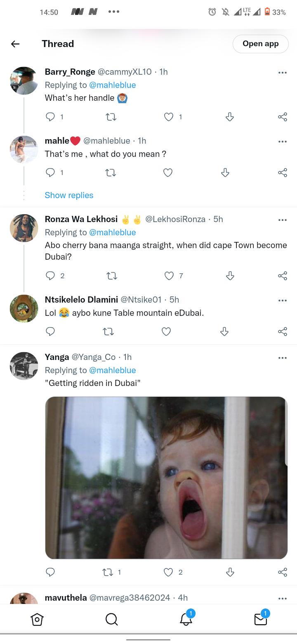The height and width of the screenshot is (644, 297).
Task: Open the three-dot menu on Yanga's tweet
Action: (283, 358)
